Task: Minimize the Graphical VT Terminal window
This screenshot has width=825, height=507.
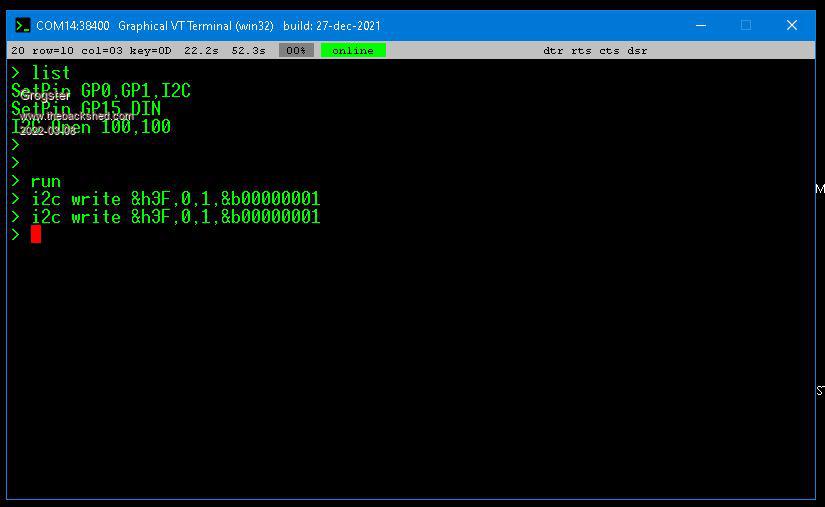Action: [x=700, y=25]
